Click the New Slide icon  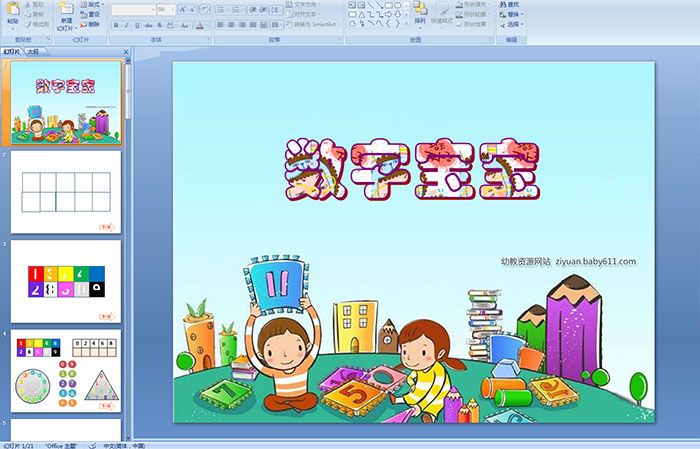coord(67,9)
